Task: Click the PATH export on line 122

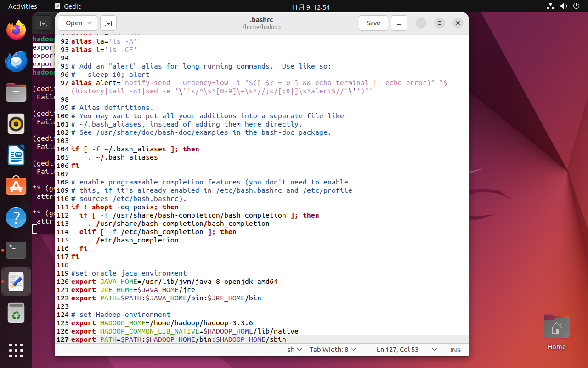Action: (166, 298)
